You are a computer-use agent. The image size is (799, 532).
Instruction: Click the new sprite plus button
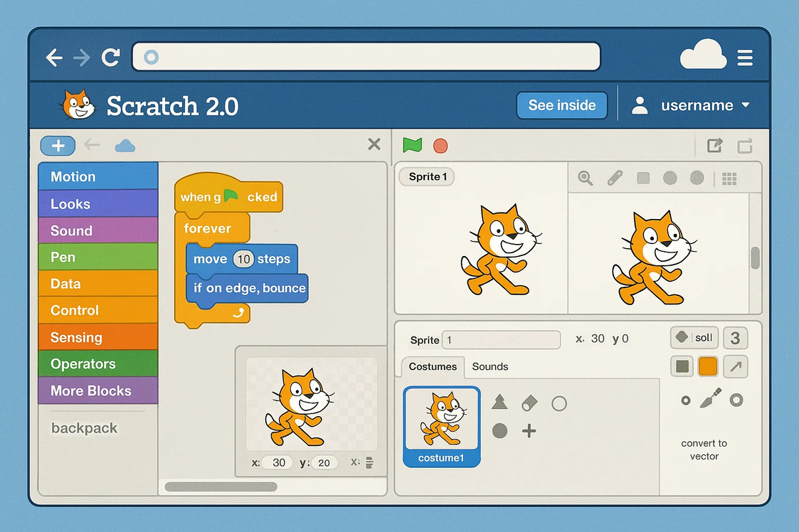[57, 145]
